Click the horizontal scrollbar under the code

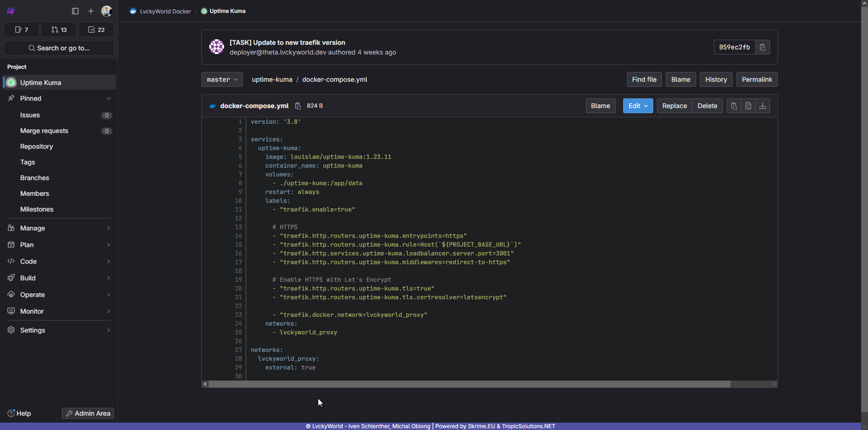469,384
